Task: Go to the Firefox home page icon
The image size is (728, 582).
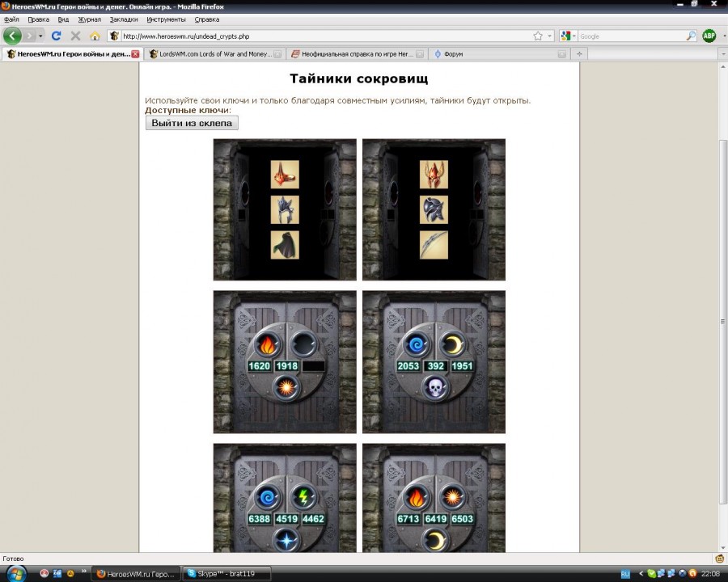Action: [95, 36]
